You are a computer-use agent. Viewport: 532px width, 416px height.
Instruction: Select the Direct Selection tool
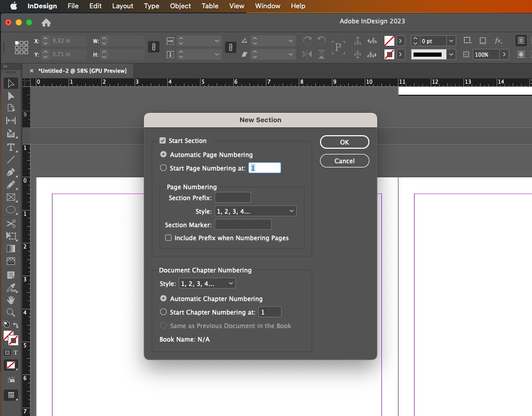[11, 96]
